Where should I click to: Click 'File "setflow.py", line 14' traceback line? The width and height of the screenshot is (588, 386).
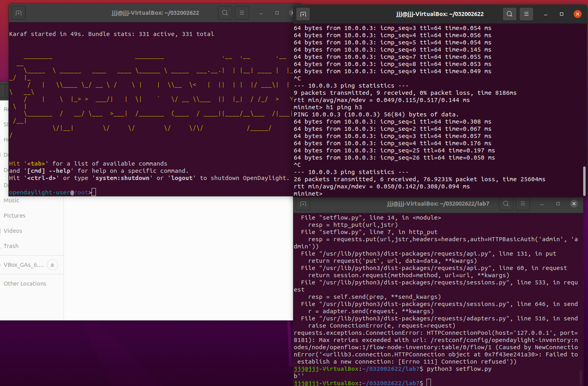click(371, 218)
